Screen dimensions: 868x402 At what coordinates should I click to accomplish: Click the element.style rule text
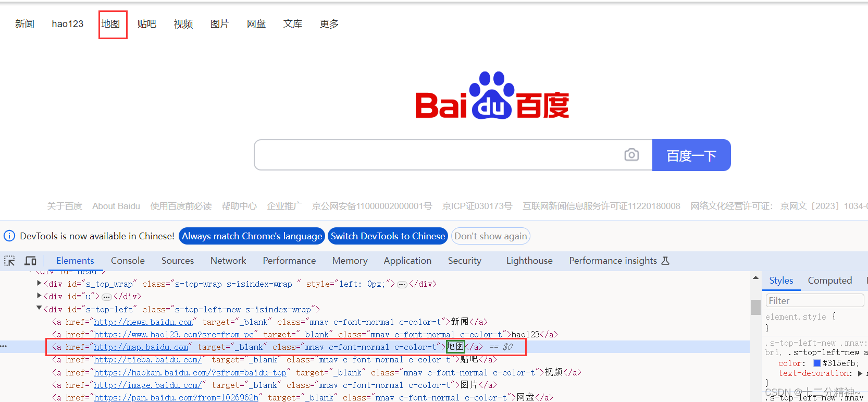click(x=796, y=316)
